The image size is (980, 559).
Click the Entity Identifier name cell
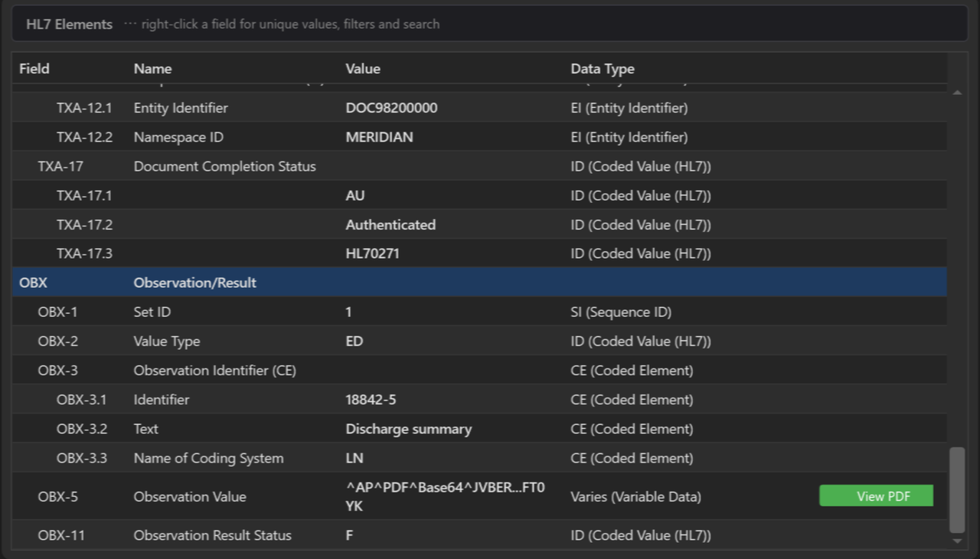tap(181, 108)
